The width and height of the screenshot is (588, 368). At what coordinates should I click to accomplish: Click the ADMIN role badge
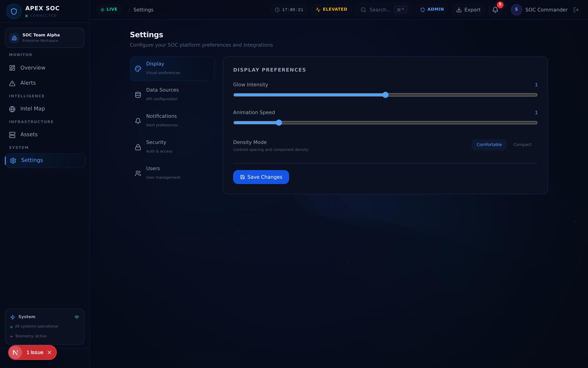tap(432, 9)
